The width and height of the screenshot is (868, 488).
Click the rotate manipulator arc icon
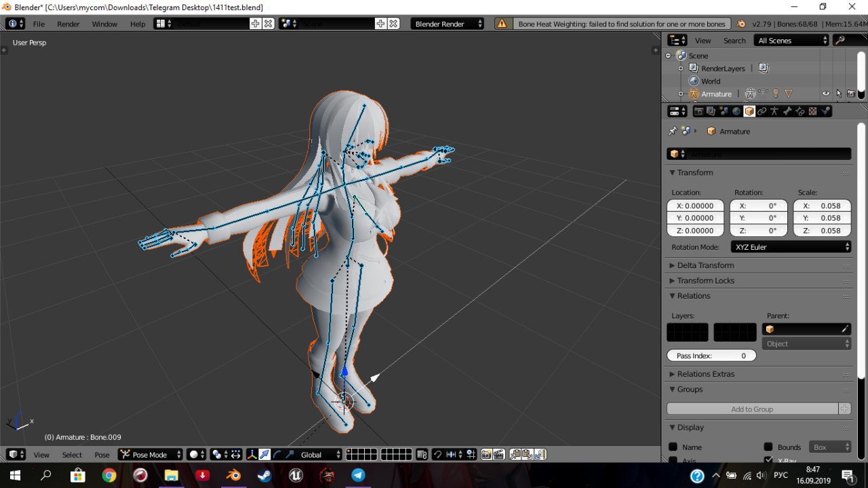277,454
